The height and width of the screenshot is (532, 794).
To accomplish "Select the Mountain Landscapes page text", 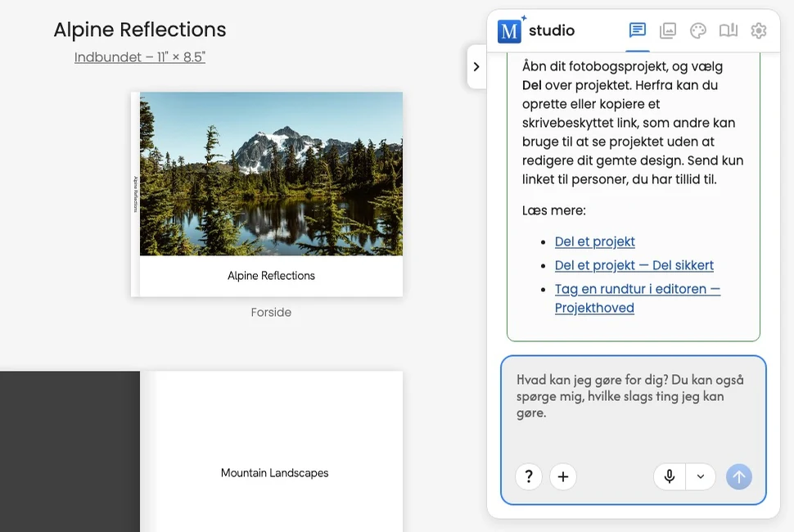I will [x=274, y=473].
